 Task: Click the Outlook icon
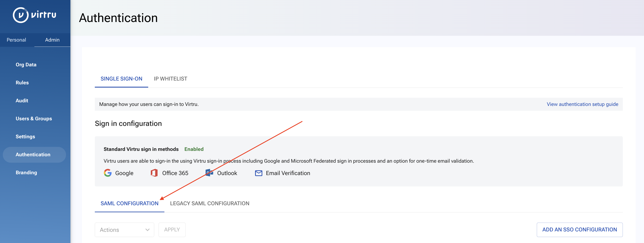point(209,173)
